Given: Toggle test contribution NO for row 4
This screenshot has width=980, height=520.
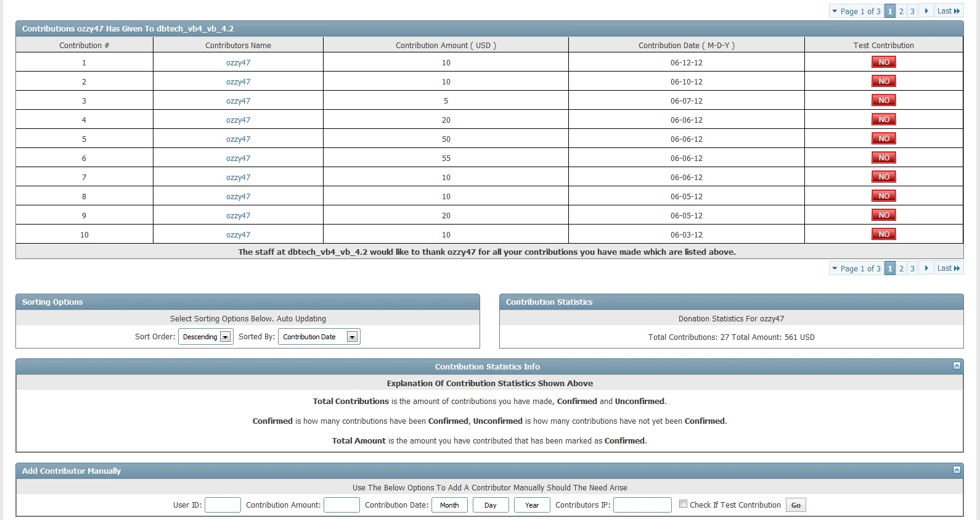Looking at the screenshot, I should [x=884, y=120].
